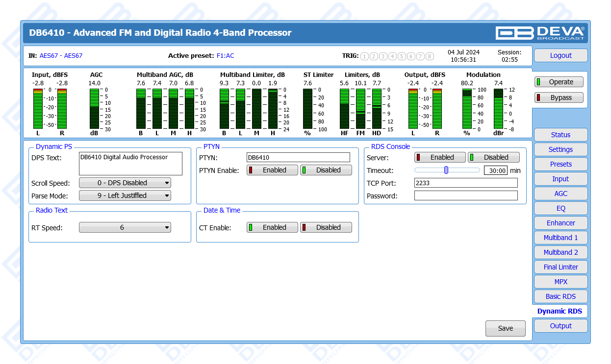Disable the CT Date & Time
The width and height of the screenshot is (611, 364).
click(326, 228)
